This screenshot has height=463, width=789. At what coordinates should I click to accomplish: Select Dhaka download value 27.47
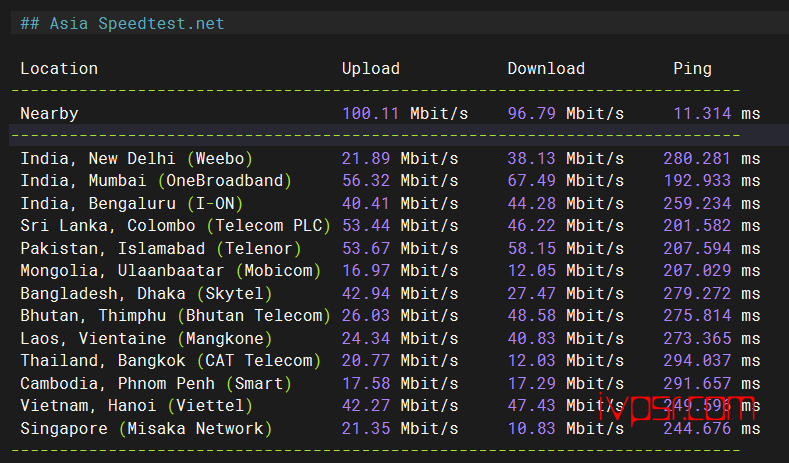[x=531, y=293]
